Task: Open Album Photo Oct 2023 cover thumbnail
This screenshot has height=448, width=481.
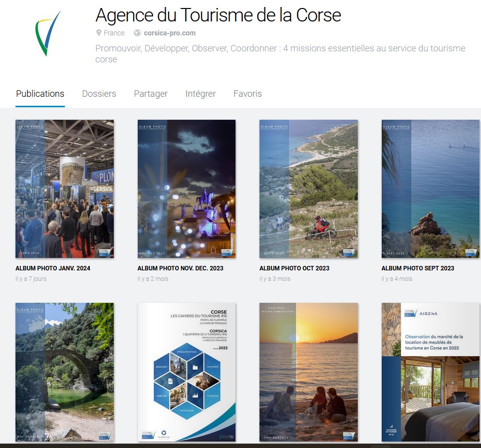Action: (x=308, y=189)
